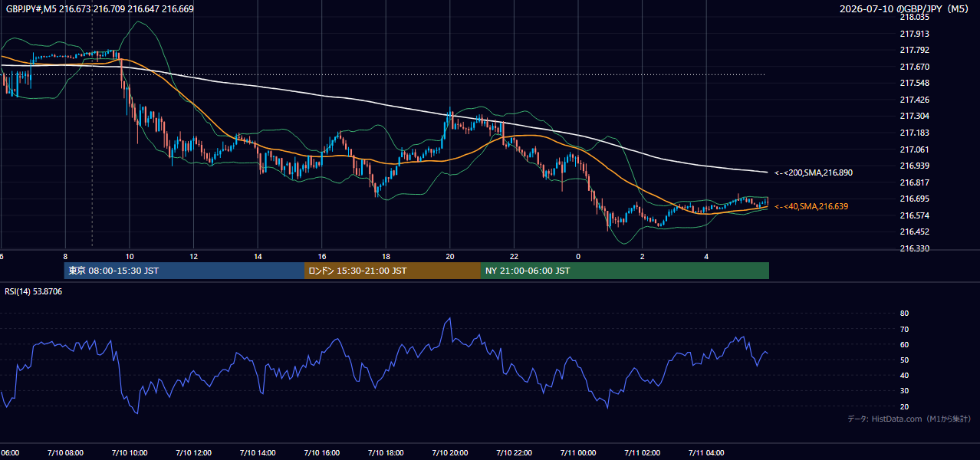Click the RSI 20 level label
The image size is (980, 460).
904,406
